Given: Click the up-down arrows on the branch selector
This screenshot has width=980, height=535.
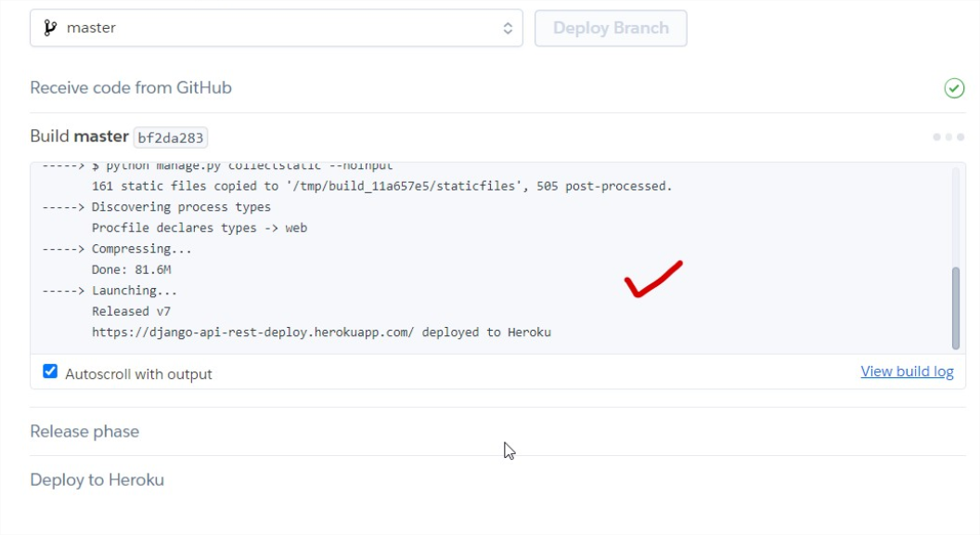Looking at the screenshot, I should click(508, 28).
